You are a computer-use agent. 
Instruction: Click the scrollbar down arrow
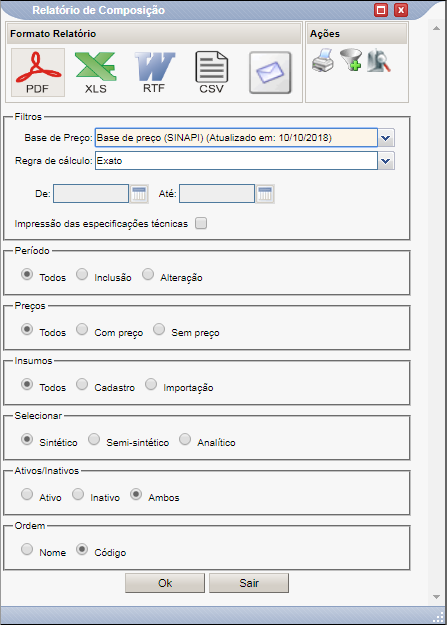tap(436, 597)
